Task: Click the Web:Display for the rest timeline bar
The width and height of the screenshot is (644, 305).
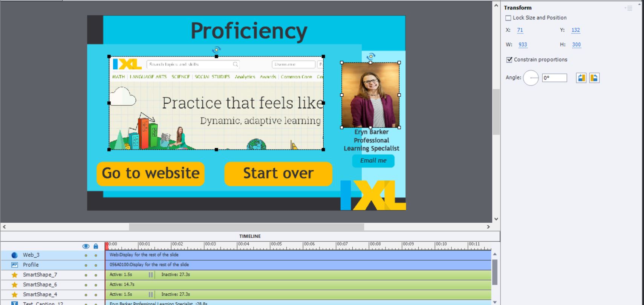Action: pos(298,255)
